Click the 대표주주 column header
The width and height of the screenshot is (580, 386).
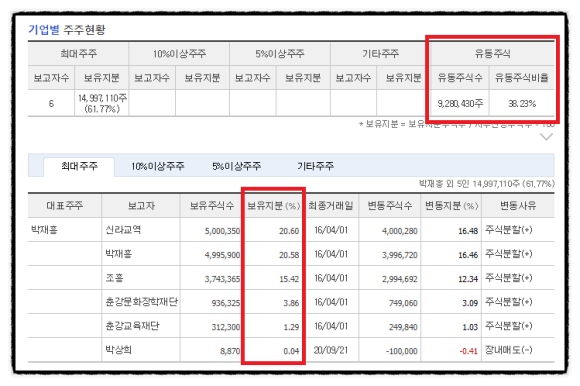[x=65, y=206]
